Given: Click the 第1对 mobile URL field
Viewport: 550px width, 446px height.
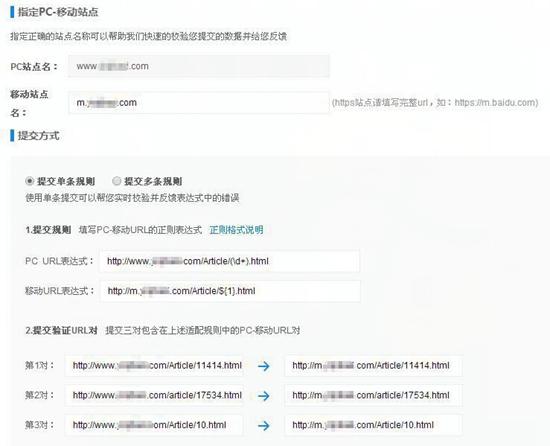Looking at the screenshot, I should pos(374,365).
